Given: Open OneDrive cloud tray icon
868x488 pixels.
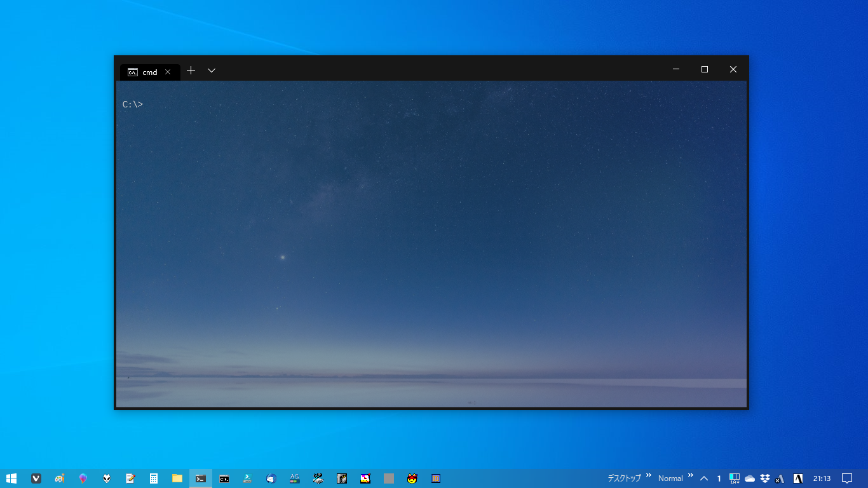Looking at the screenshot, I should [750, 478].
